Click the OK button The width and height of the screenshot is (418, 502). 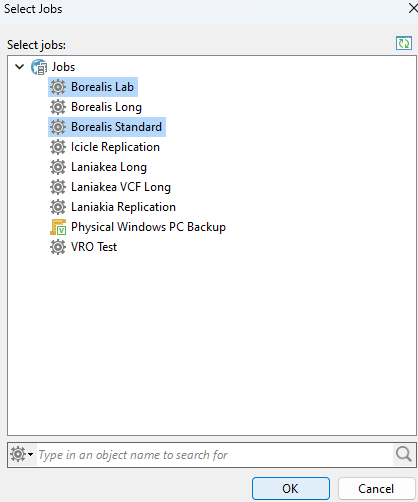click(x=291, y=489)
